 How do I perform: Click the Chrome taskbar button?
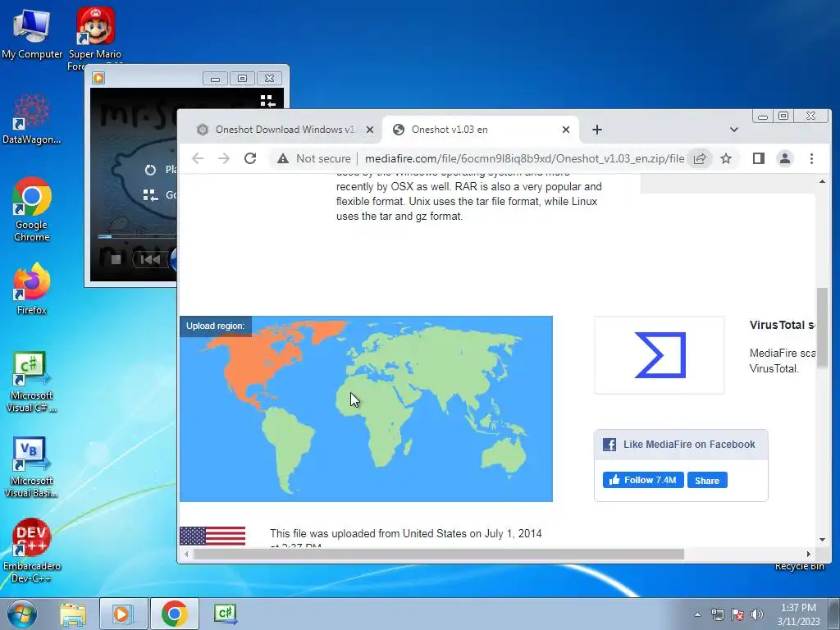174,614
